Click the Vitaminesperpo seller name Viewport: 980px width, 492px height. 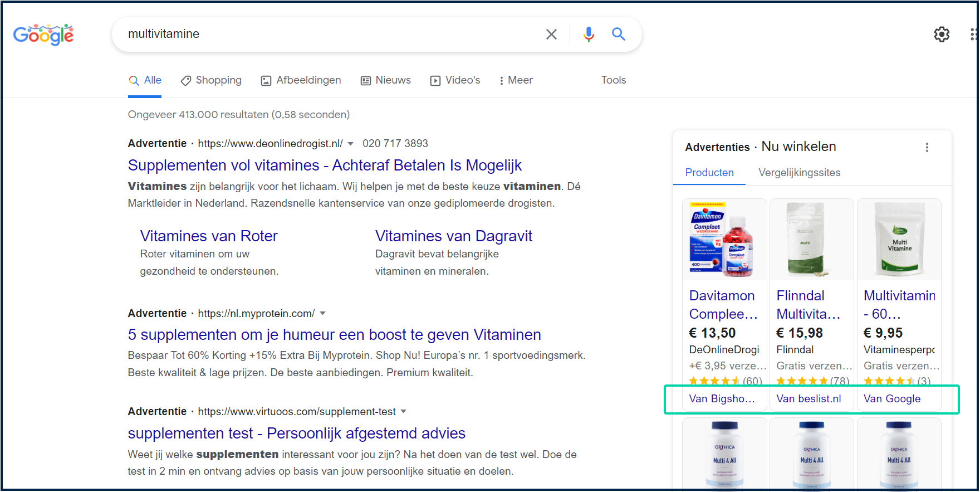click(x=899, y=350)
